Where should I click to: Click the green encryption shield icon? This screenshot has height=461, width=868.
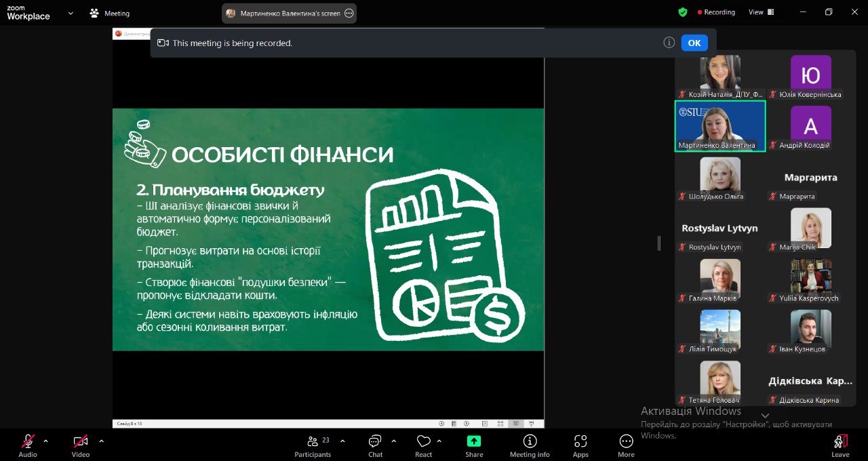click(x=683, y=12)
